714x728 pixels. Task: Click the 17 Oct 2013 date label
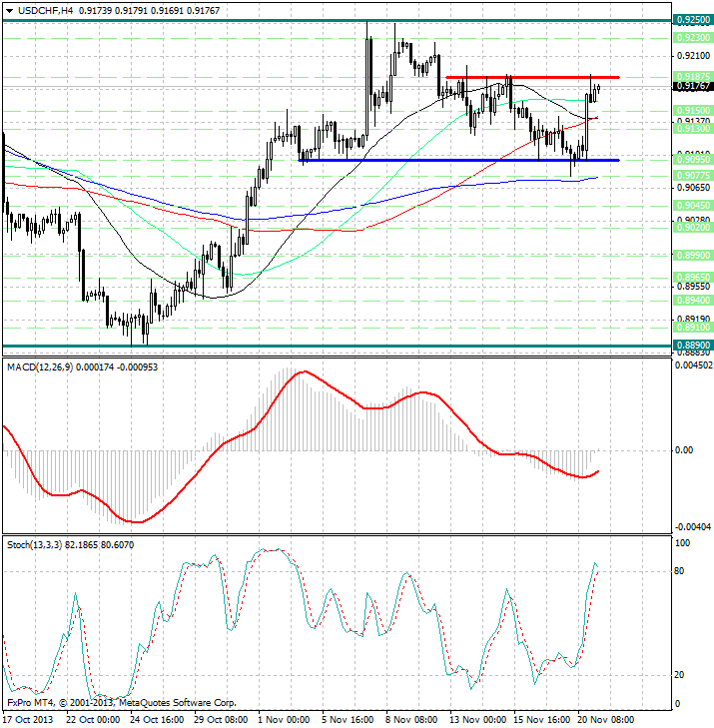28,720
